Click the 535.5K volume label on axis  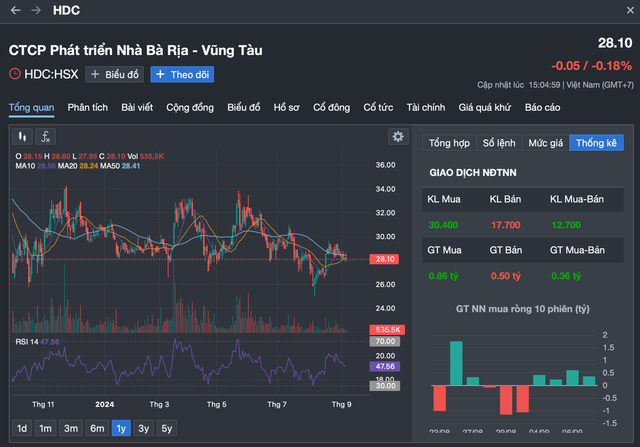[387, 329]
